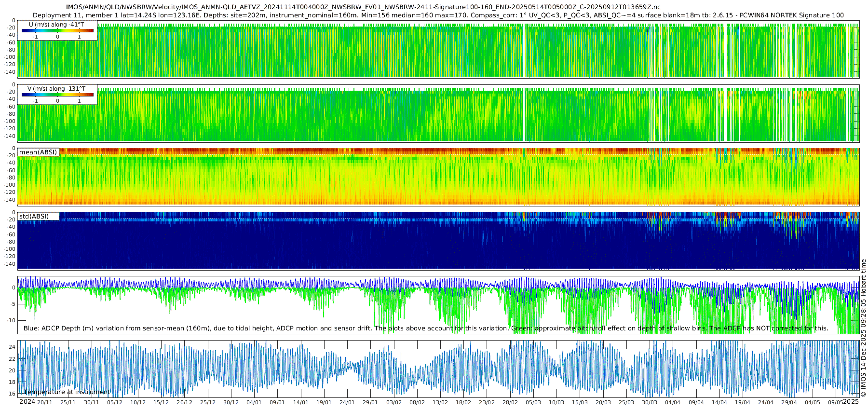This screenshot has height=410, width=868.
Task: Click the 28/02 date tick label
Action: [510, 402]
